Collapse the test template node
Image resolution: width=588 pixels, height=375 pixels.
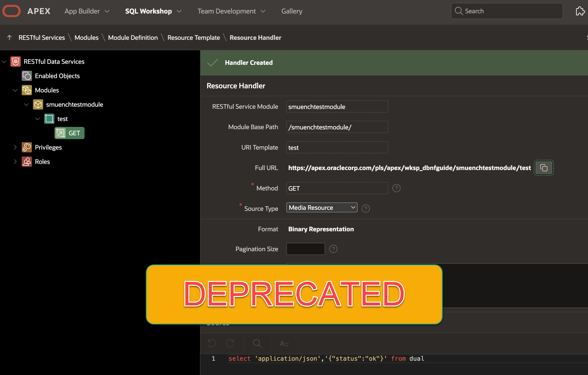click(38, 119)
